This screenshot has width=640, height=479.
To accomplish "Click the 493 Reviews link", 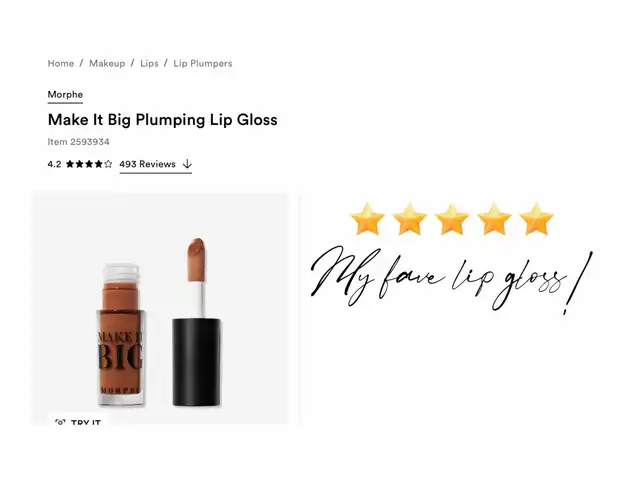I will (147, 164).
